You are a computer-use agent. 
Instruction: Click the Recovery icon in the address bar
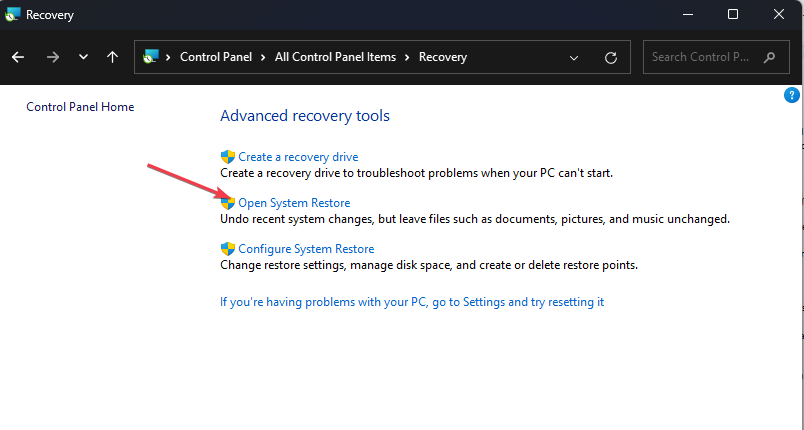tap(151, 56)
